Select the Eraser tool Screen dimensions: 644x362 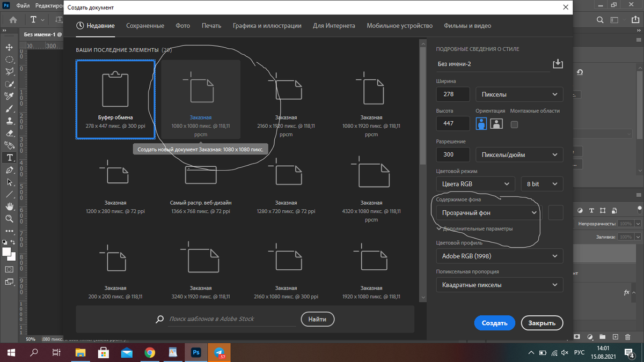9,133
